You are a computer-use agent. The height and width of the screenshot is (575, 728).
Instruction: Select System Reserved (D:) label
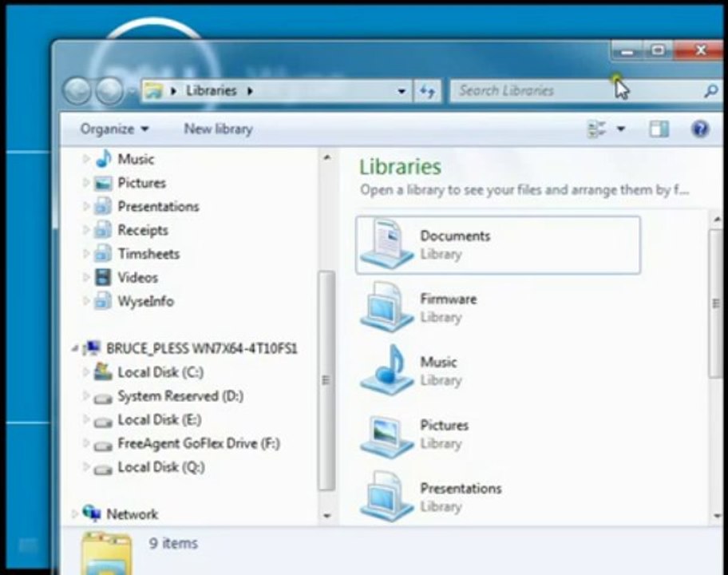pos(180,396)
